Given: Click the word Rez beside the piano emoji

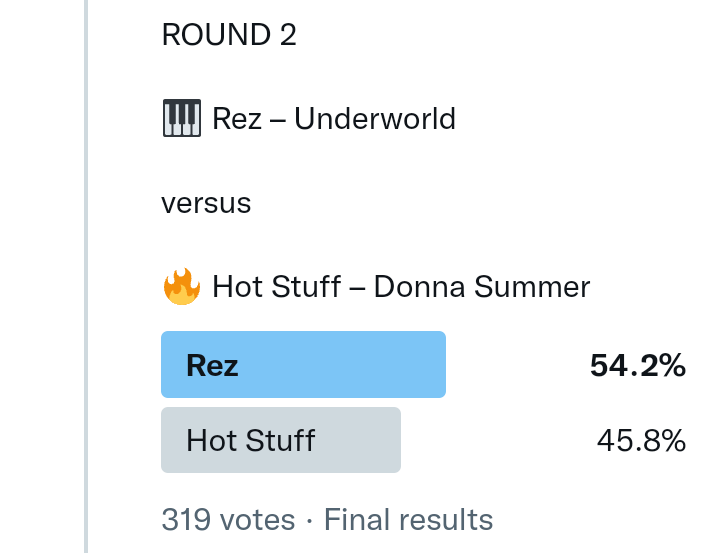Looking at the screenshot, I should coord(236,119).
